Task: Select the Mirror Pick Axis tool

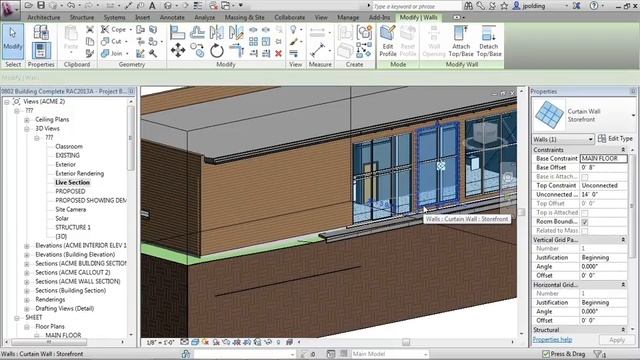Action: (216, 32)
